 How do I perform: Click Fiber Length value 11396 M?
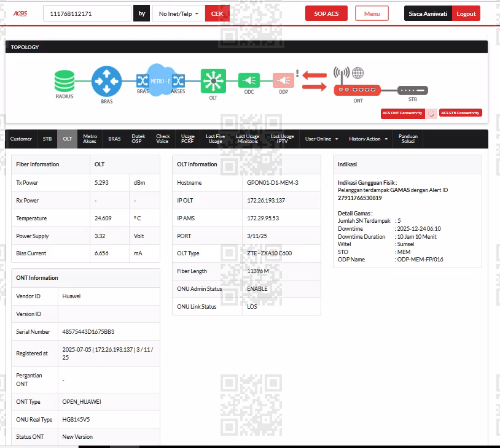click(x=258, y=271)
